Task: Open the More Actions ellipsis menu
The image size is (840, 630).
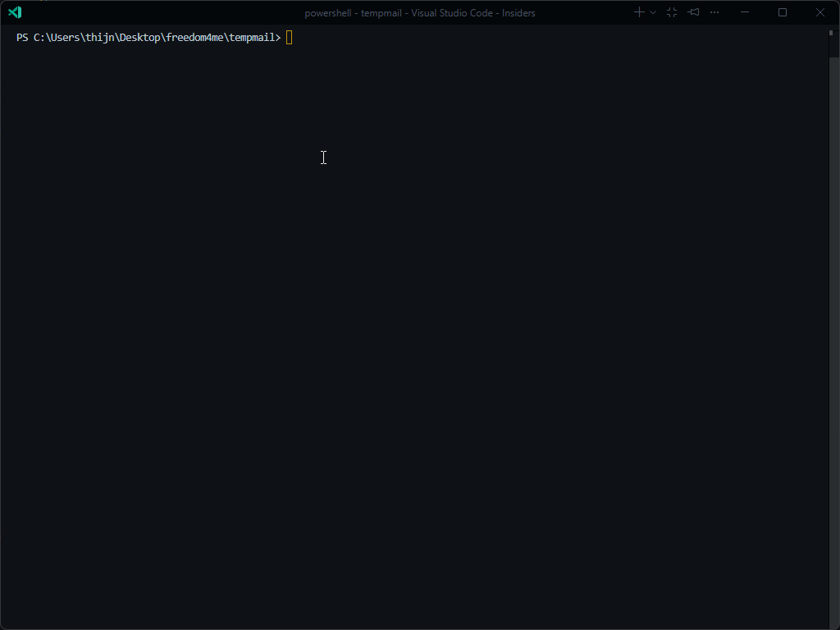Action: (x=714, y=12)
